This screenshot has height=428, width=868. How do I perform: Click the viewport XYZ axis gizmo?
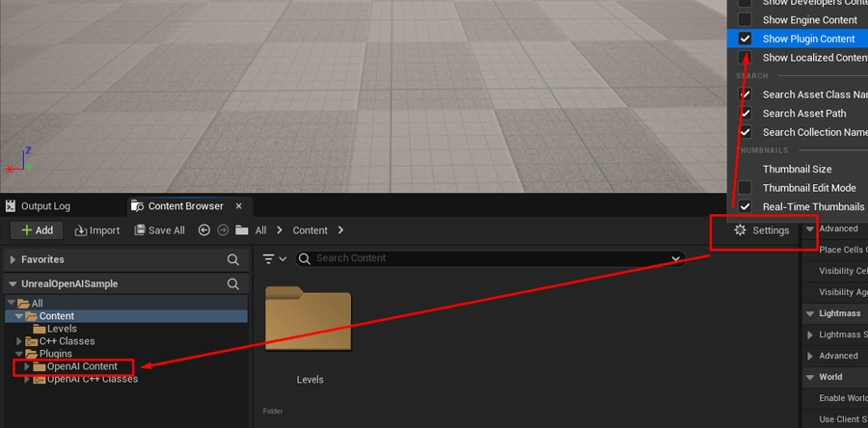19,161
